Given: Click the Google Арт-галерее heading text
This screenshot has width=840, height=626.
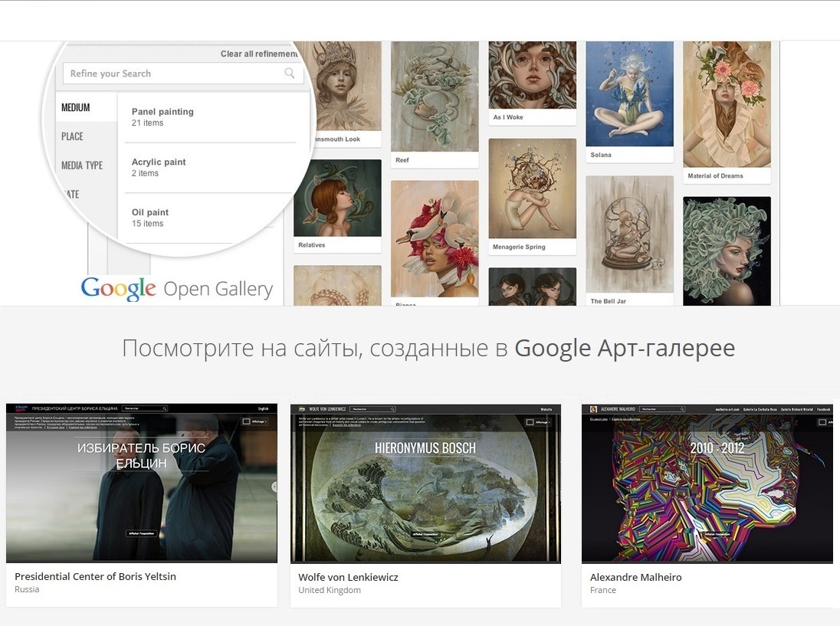Looking at the screenshot, I should 625,348.
